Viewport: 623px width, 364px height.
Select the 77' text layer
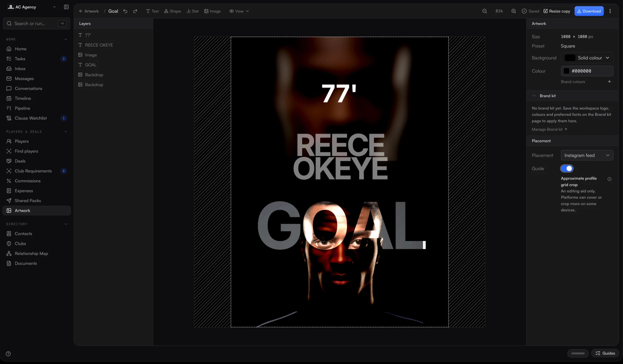click(x=113, y=35)
